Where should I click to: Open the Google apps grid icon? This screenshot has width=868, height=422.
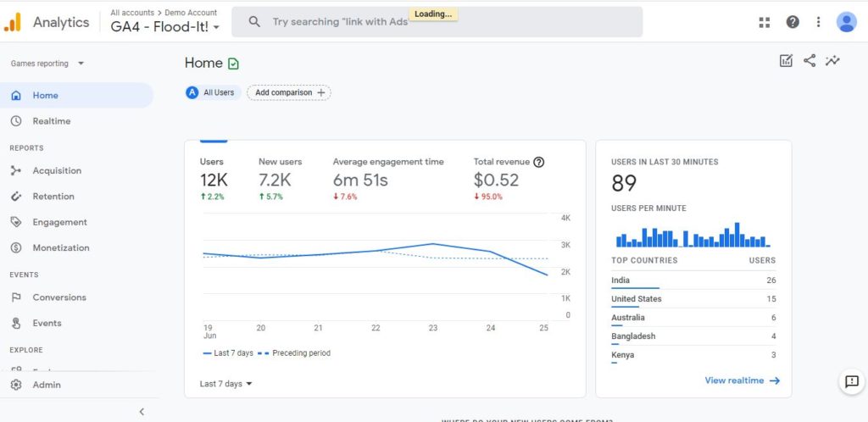point(765,22)
